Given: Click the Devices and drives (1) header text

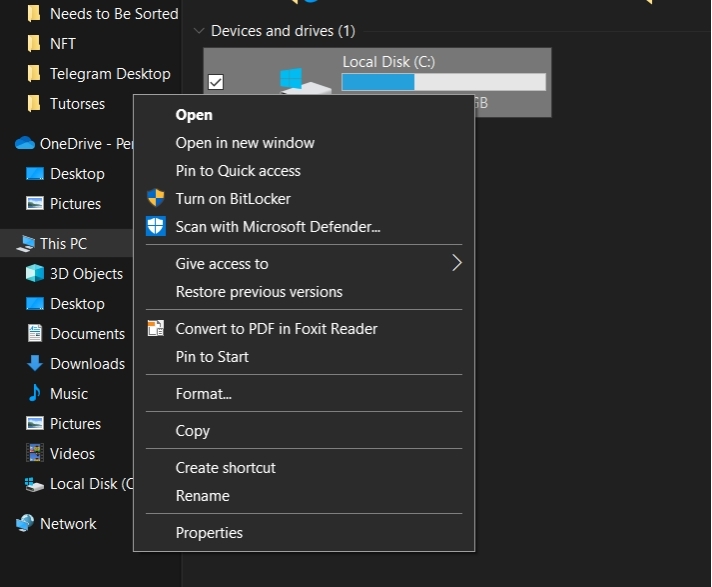Looking at the screenshot, I should [x=283, y=31].
